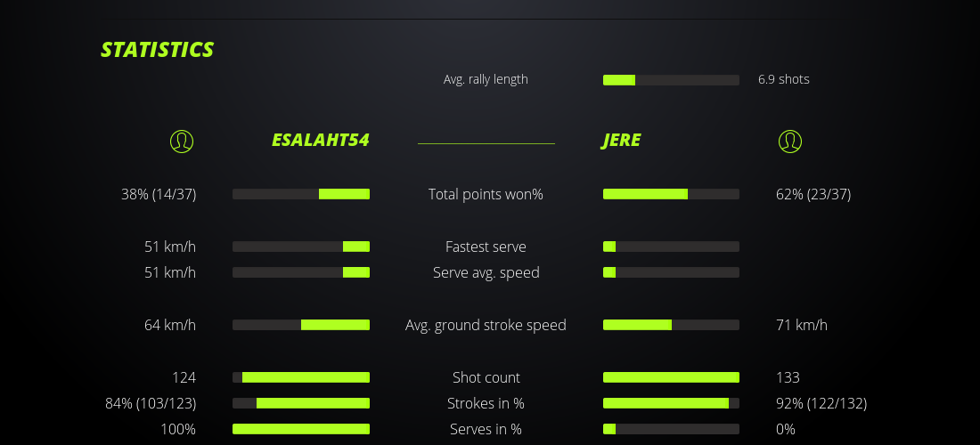Click the Fastest serve label

[x=486, y=247]
